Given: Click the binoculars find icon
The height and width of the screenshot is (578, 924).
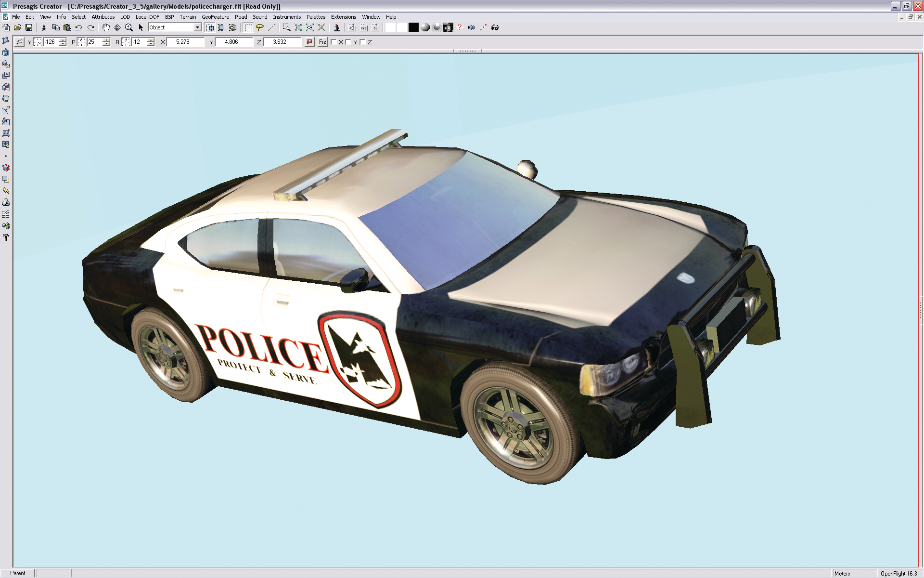Looking at the screenshot, I should [x=495, y=27].
